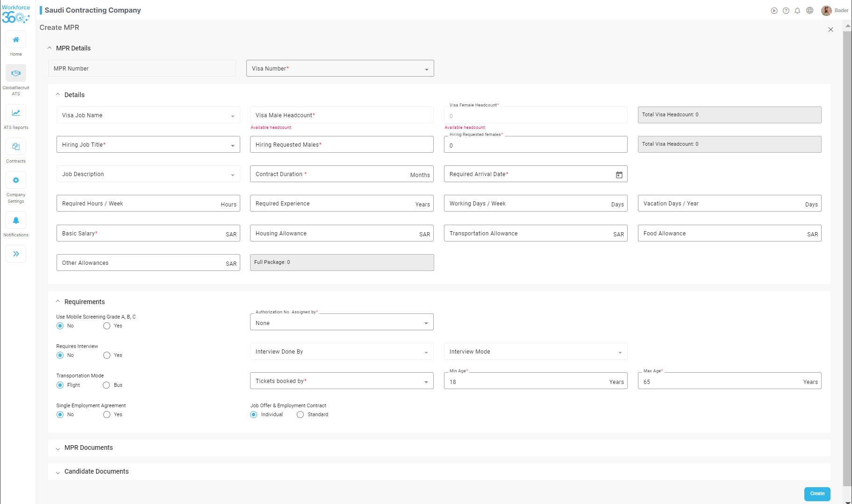The height and width of the screenshot is (504, 852).
Task: Open Company Settings gear icon
Action: pyautogui.click(x=16, y=180)
